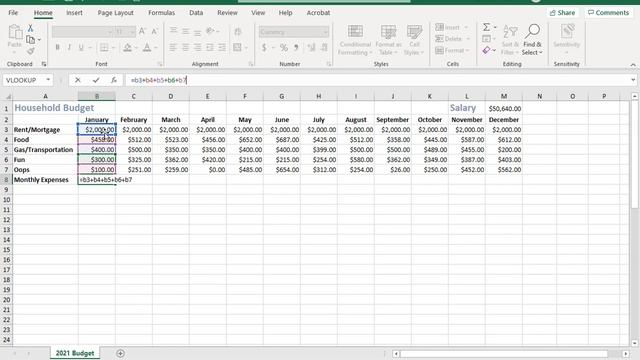
Task: Click the vertical scrollbar down arrow
Action: [635, 343]
